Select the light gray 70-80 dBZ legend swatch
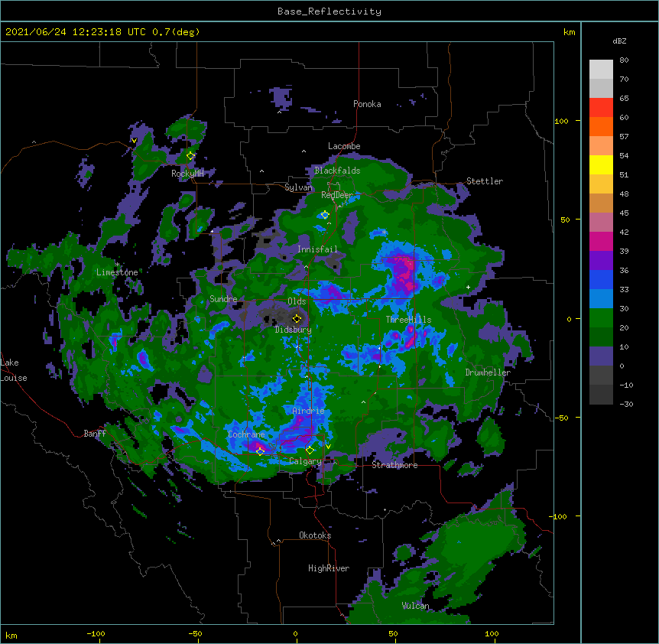659x644 pixels. (601, 70)
